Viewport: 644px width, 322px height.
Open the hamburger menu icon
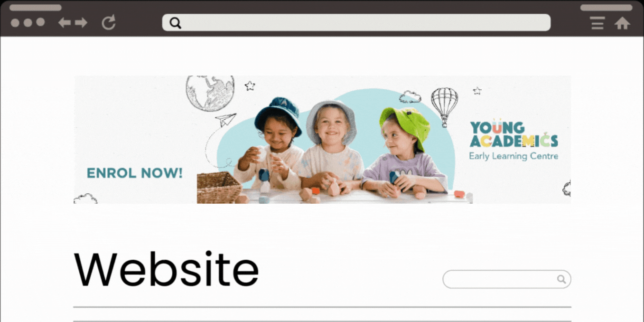pyautogui.click(x=597, y=23)
